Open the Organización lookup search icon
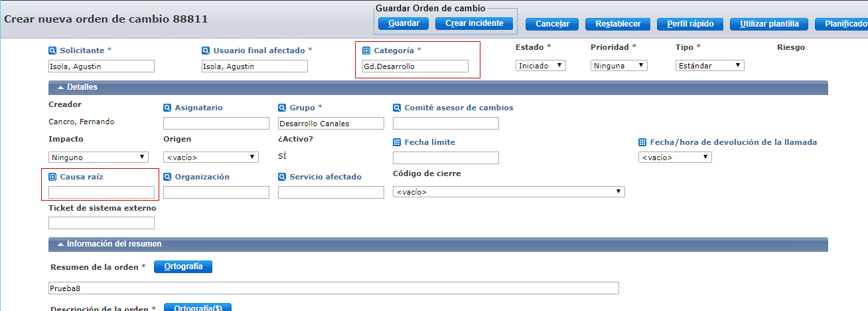 (x=167, y=177)
